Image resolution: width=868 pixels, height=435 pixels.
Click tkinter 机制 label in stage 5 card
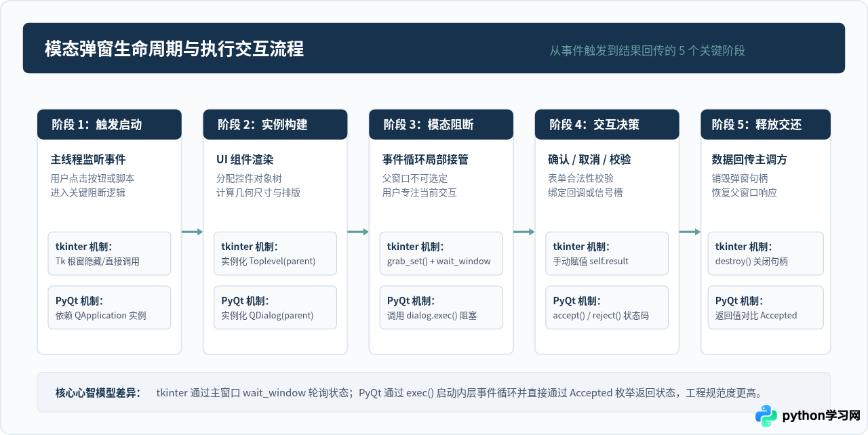744,247
